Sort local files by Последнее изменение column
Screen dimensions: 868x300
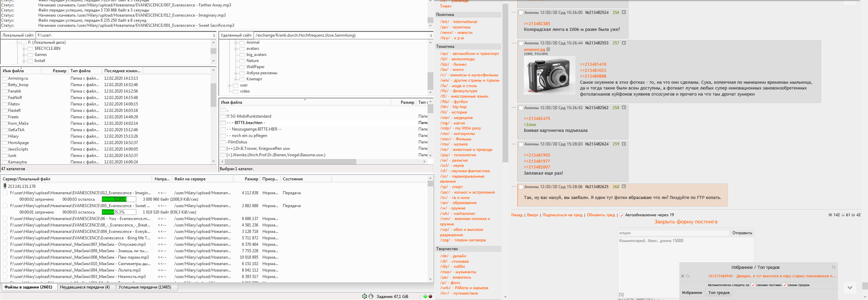pos(122,71)
